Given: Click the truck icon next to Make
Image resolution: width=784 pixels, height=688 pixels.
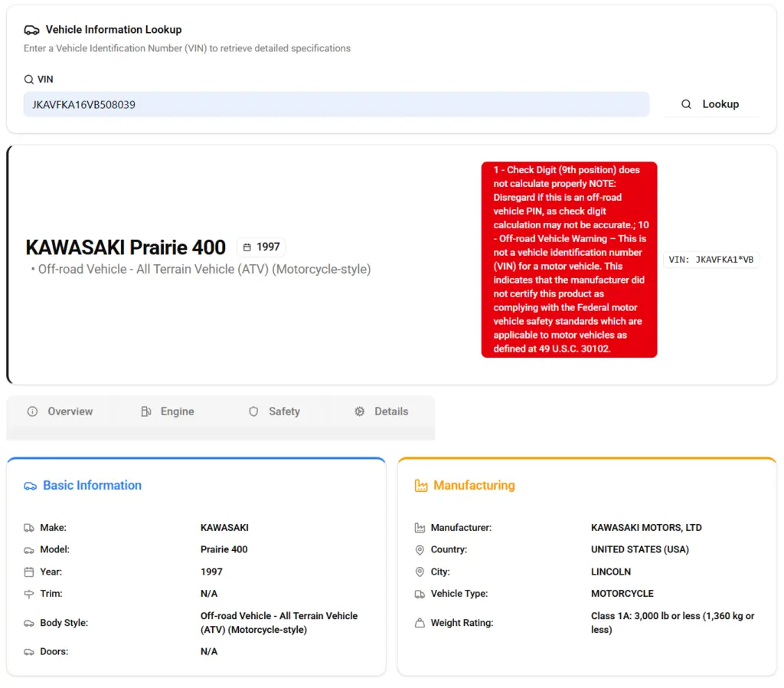Looking at the screenshot, I should pyautogui.click(x=29, y=528).
